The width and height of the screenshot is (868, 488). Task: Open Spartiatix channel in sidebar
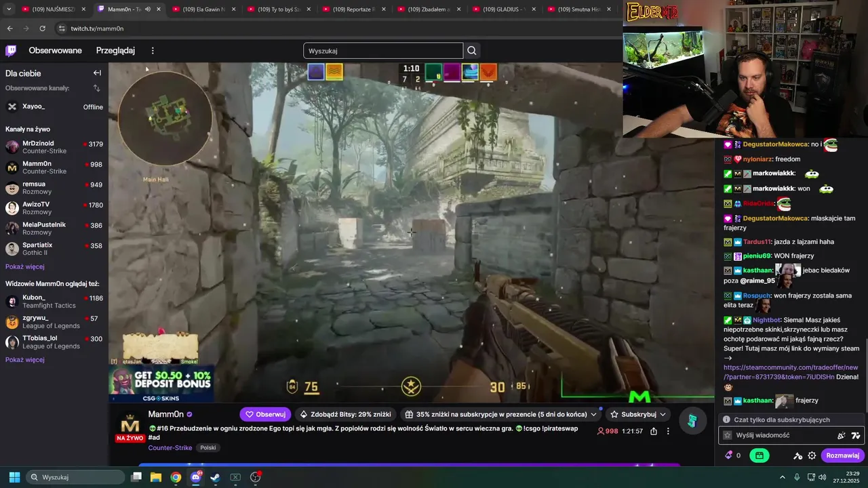pos(54,249)
